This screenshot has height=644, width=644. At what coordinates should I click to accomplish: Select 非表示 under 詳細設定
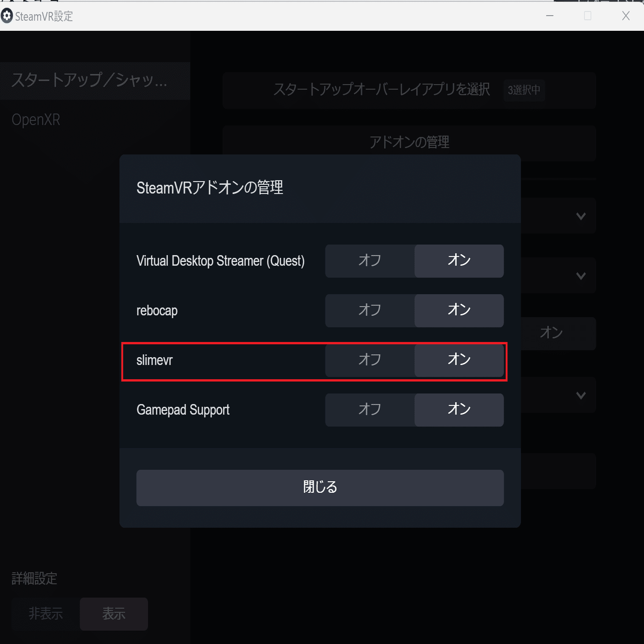coord(45,614)
